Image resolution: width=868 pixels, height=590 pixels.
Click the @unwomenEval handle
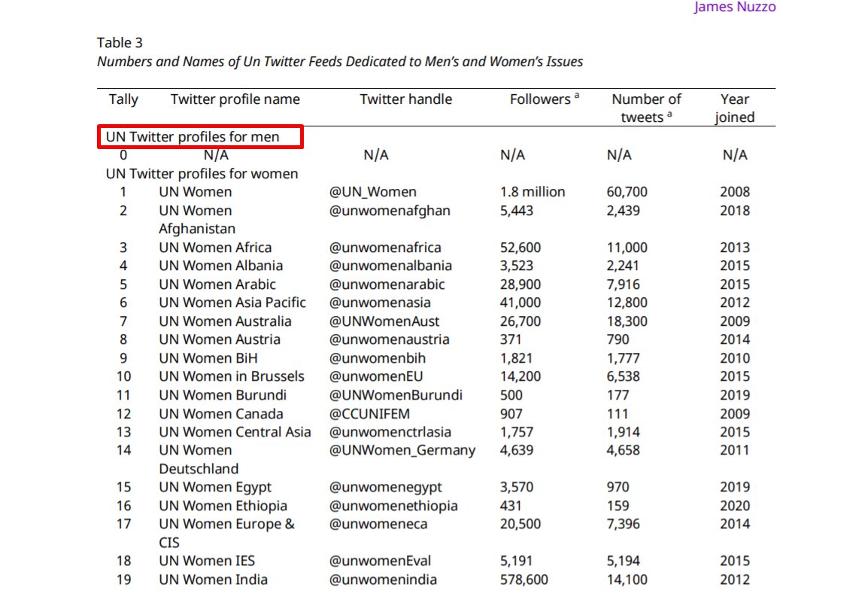pyautogui.click(x=381, y=561)
